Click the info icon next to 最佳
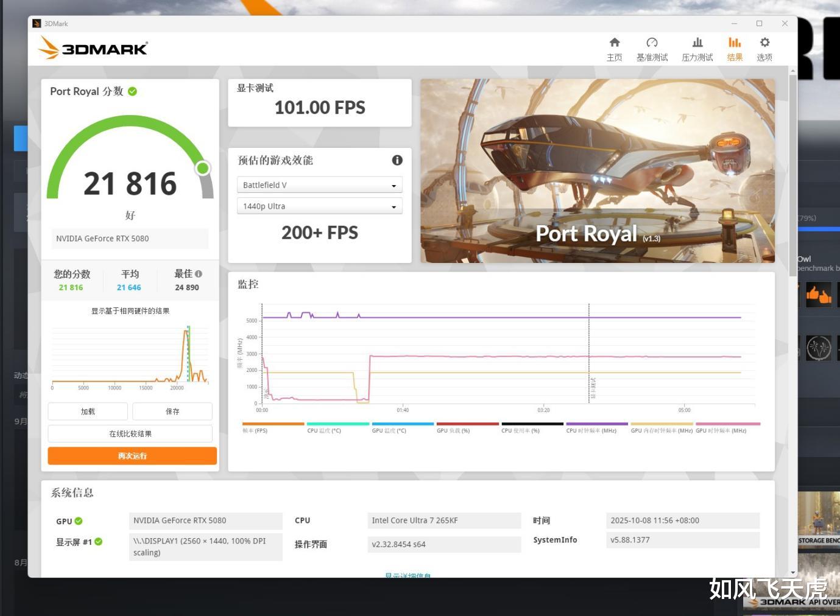Screen dimensions: 840x616 [199, 274]
